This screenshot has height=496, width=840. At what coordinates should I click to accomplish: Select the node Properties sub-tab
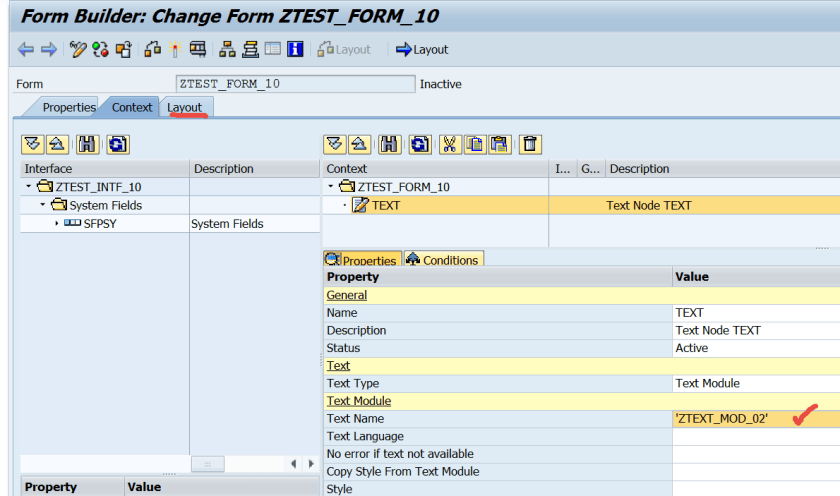coord(363,260)
